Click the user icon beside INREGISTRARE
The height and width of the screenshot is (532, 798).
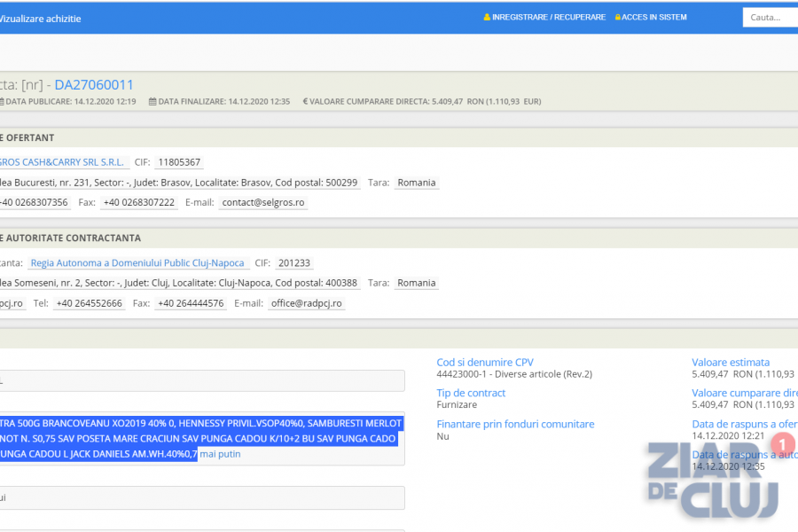point(487,17)
